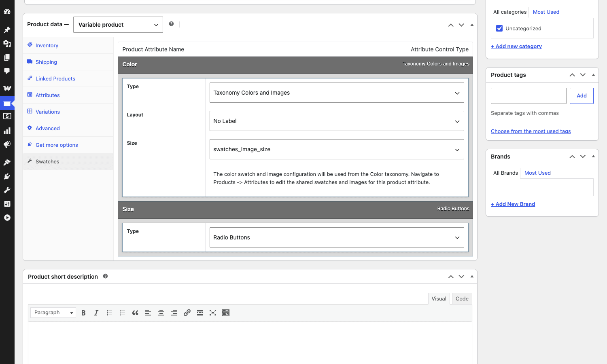The height and width of the screenshot is (364, 607).
Task: Align text left in editor toolbar
Action: coord(148,313)
